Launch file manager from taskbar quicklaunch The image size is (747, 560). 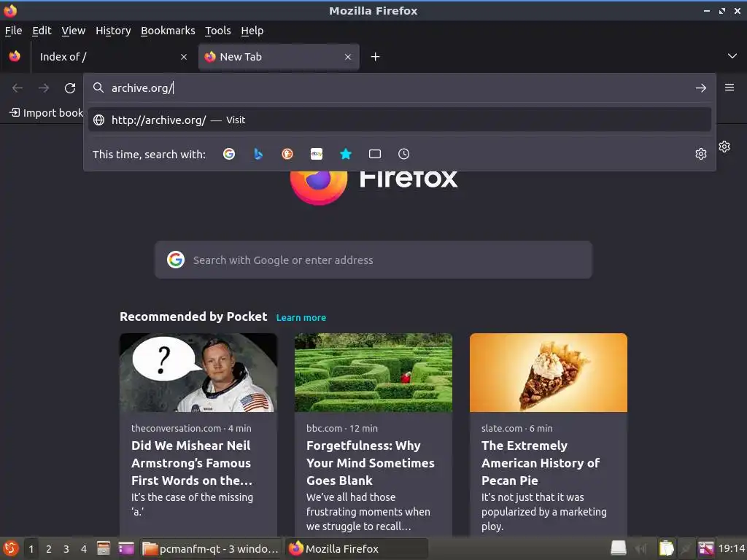tap(104, 548)
